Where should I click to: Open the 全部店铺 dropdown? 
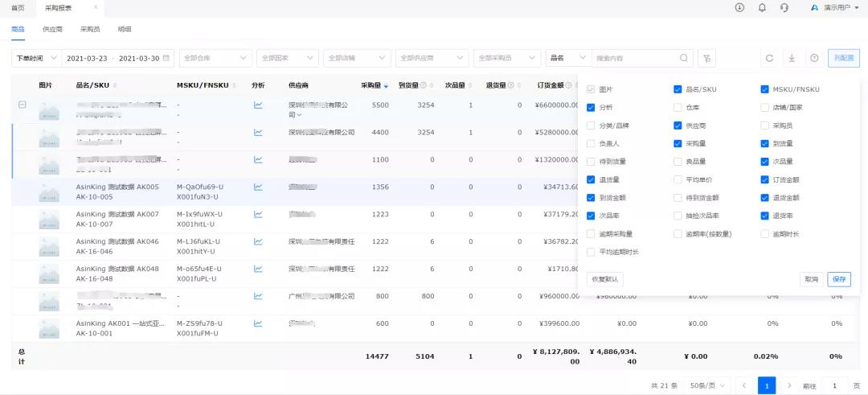[357, 58]
